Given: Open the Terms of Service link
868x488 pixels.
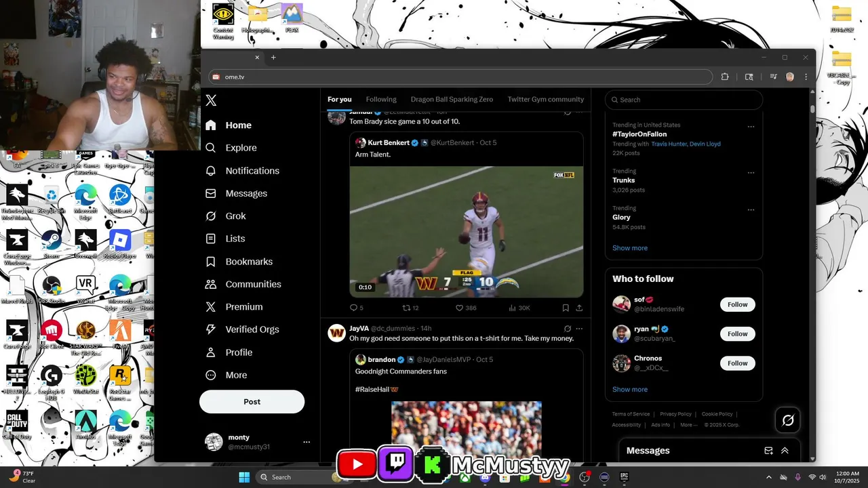Looking at the screenshot, I should [631, 414].
